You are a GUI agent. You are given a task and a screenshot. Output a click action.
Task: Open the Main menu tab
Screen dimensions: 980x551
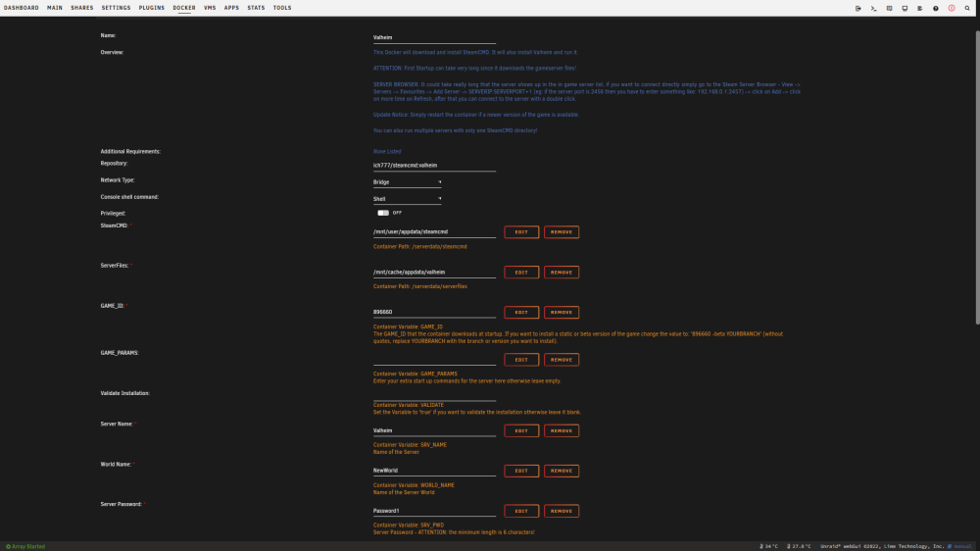click(54, 8)
